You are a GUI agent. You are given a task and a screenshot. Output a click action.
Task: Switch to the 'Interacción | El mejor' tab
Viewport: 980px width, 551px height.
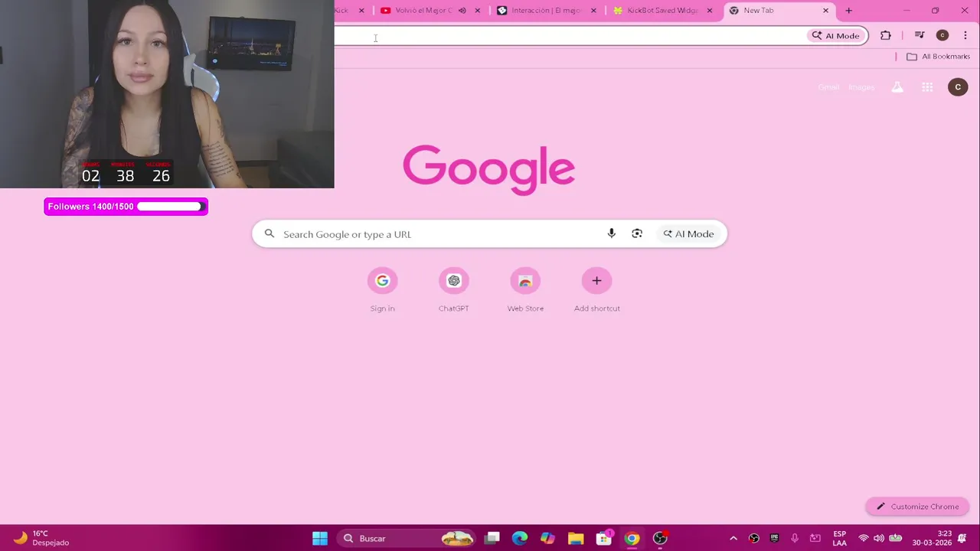click(547, 11)
